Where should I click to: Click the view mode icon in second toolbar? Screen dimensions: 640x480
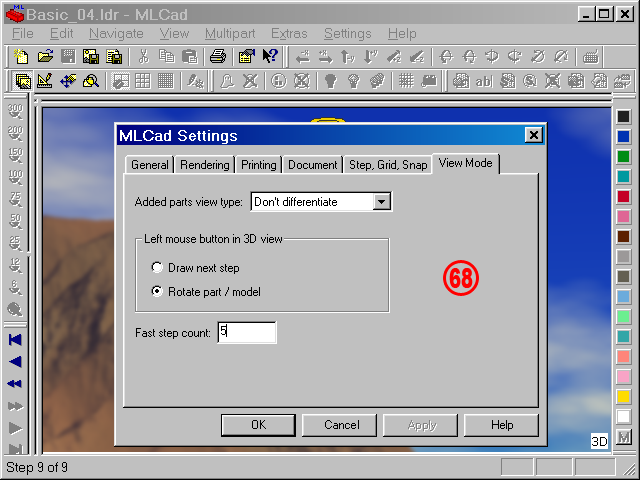[22, 80]
